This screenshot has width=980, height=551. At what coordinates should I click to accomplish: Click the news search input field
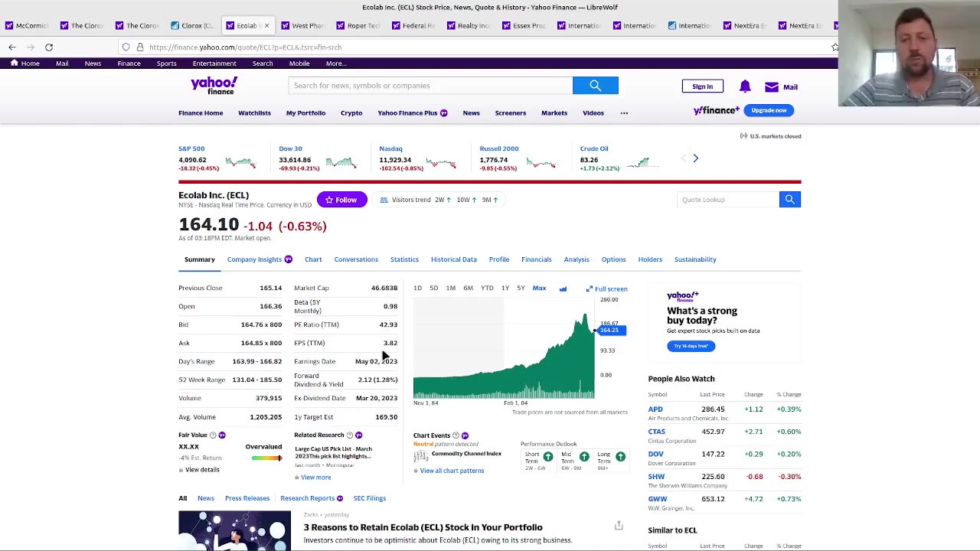click(430, 86)
